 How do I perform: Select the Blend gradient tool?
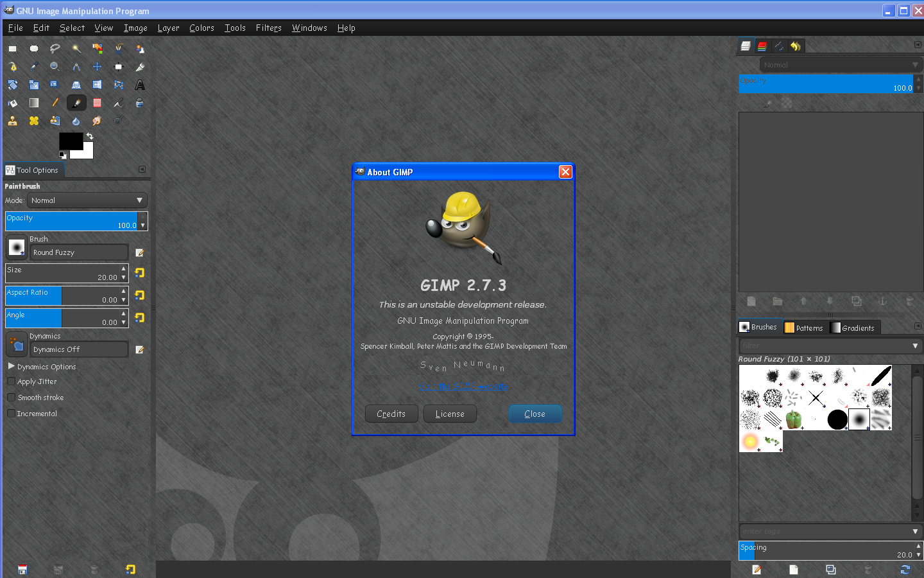coord(34,103)
